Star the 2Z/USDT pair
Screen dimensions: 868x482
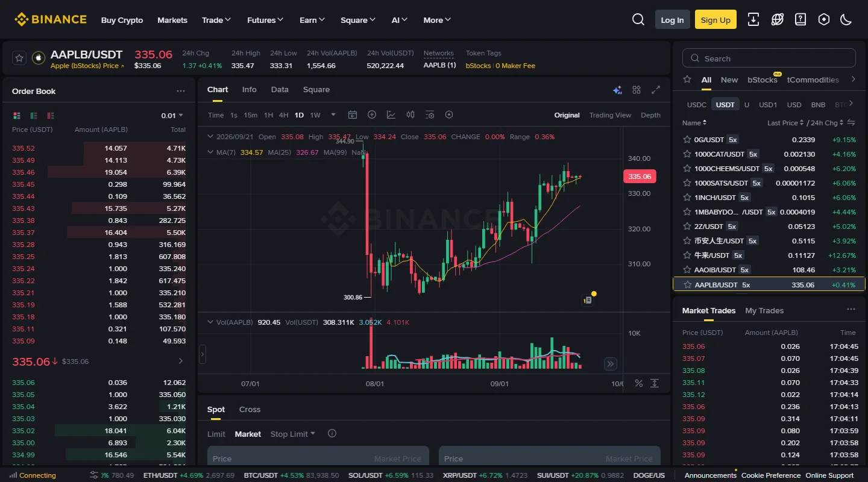(x=687, y=226)
